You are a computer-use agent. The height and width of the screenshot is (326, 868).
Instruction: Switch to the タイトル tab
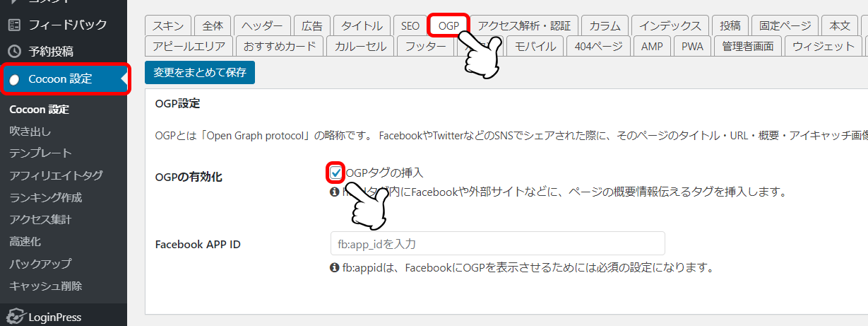click(x=362, y=25)
